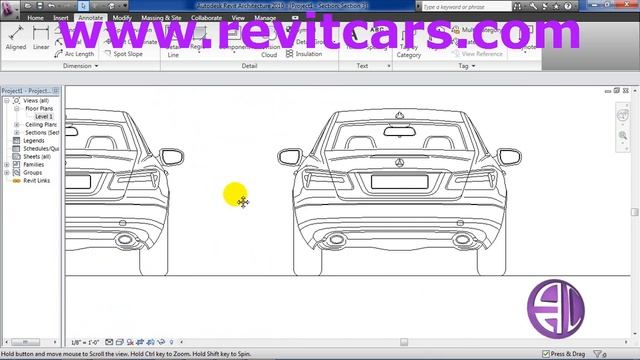Expand the Sections tree node
Screen dimensions: 640x360
17,133
